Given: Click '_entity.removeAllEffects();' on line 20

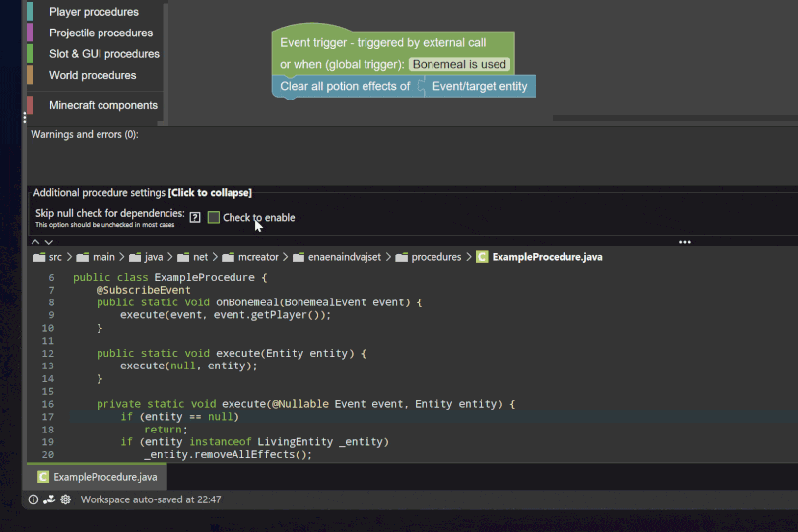Looking at the screenshot, I should click(228, 454).
